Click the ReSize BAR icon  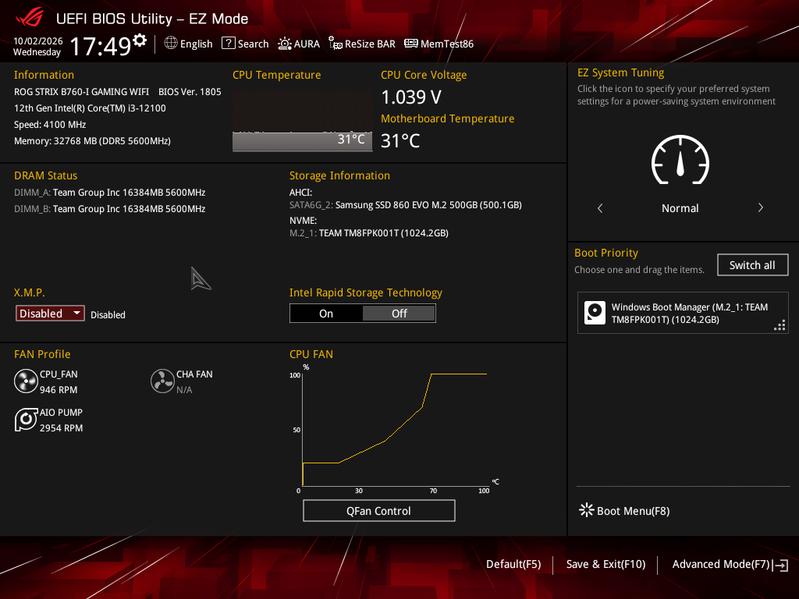[x=335, y=43]
